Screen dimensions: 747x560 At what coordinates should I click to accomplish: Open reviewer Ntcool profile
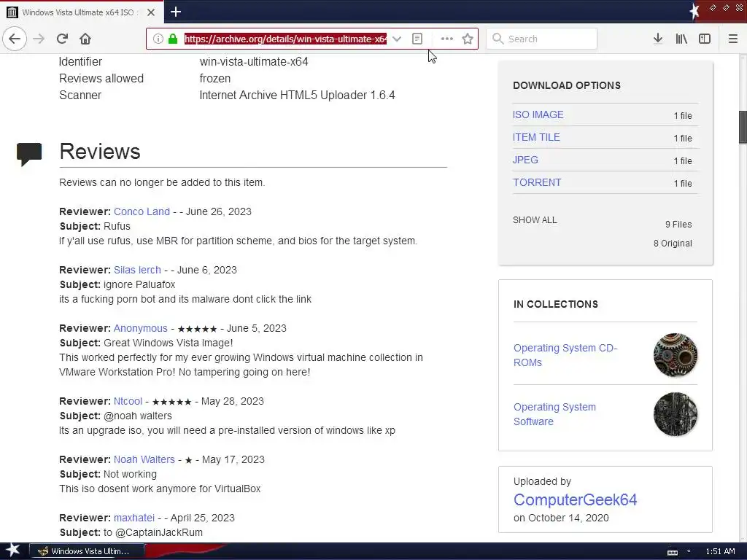coord(128,402)
